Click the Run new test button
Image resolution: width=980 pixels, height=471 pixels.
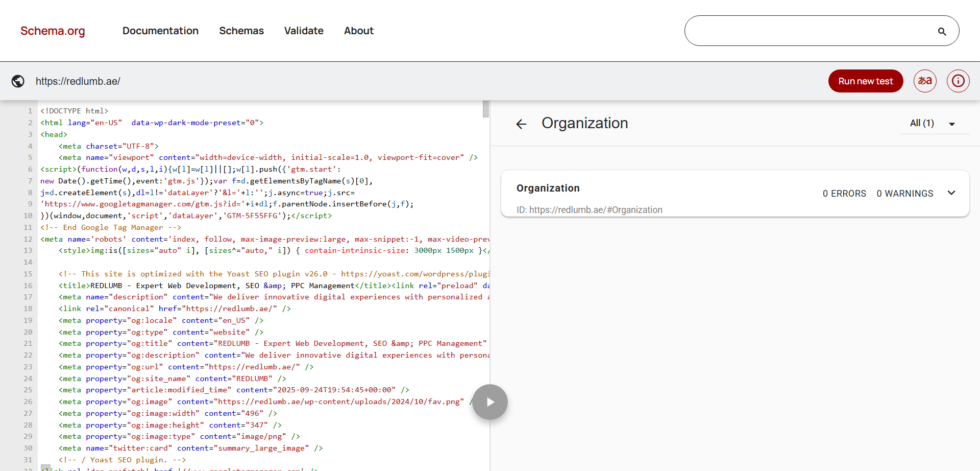pyautogui.click(x=865, y=81)
